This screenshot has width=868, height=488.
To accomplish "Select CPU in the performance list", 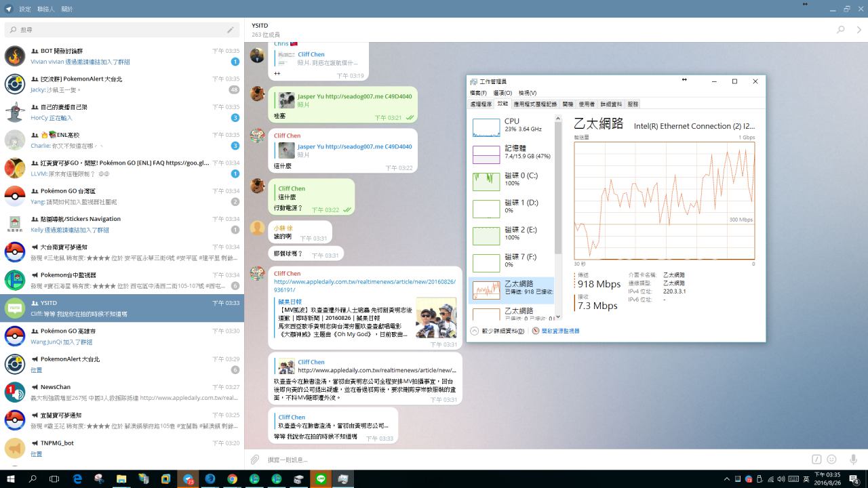I will coord(512,126).
